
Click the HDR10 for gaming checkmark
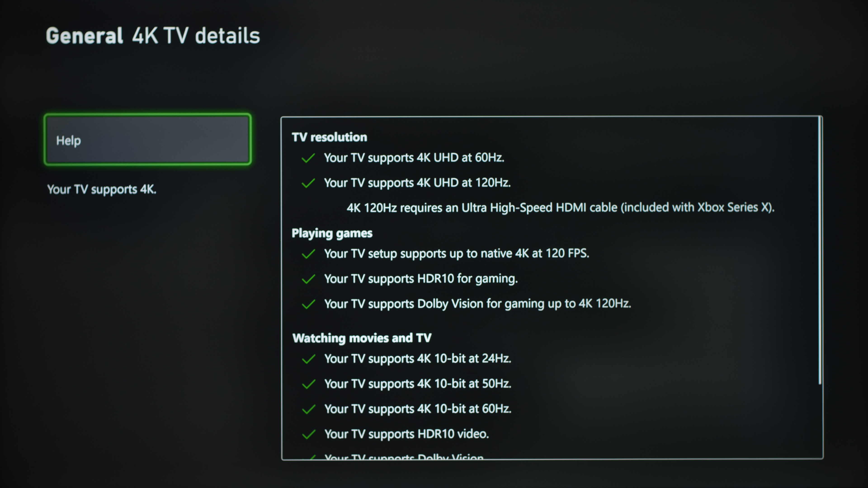click(308, 279)
